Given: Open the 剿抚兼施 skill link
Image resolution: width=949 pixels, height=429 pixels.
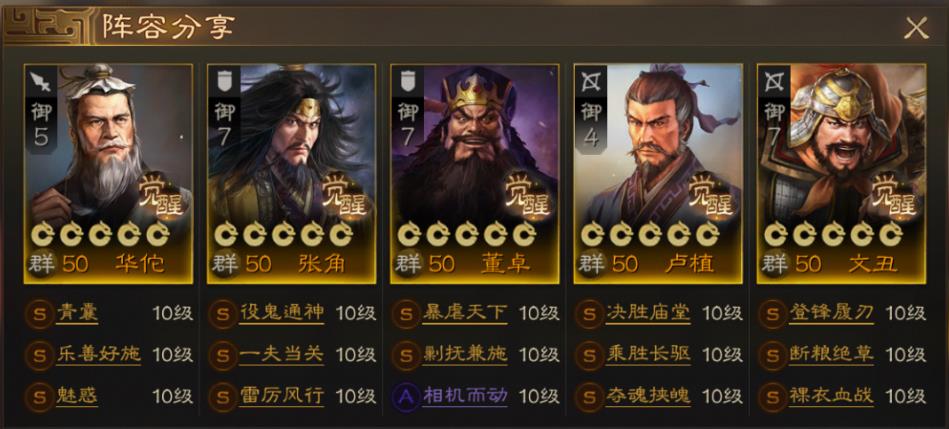Looking at the screenshot, I should pyautogui.click(x=465, y=355).
